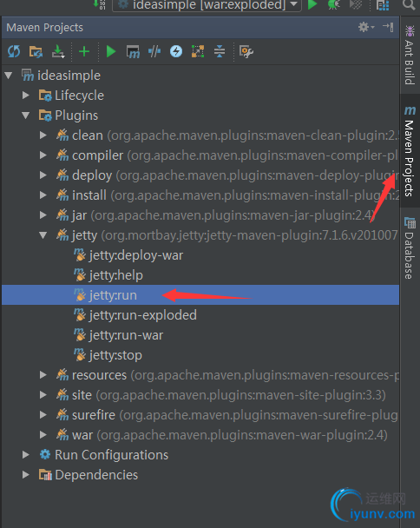Select the jetty:run-war goal
This screenshot has height=528, width=420.
(126, 335)
